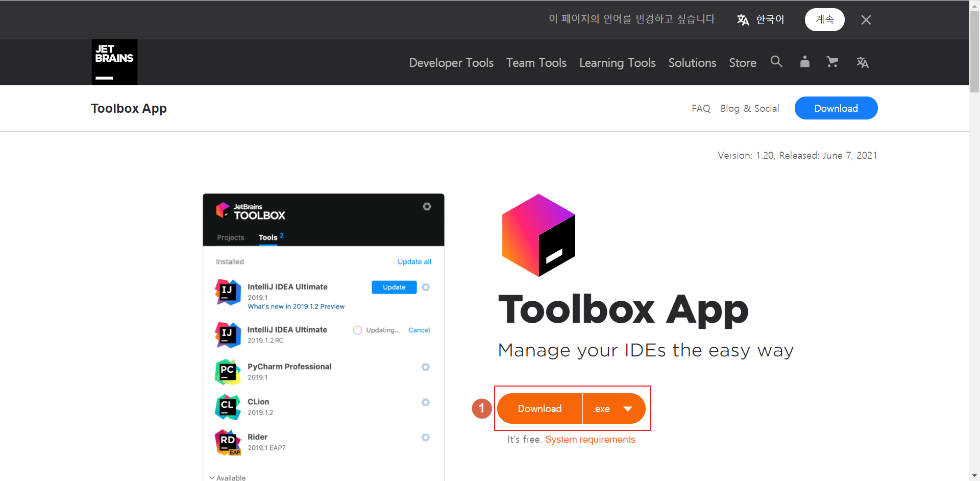The height and width of the screenshot is (481, 980).
Task: Click the Rider EAP icon
Action: coord(228,442)
